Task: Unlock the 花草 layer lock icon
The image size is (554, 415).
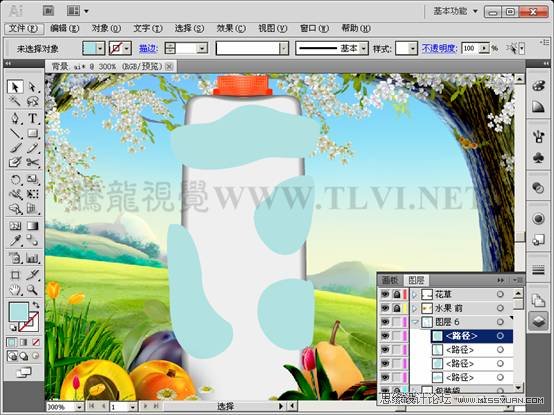Action: [397, 294]
